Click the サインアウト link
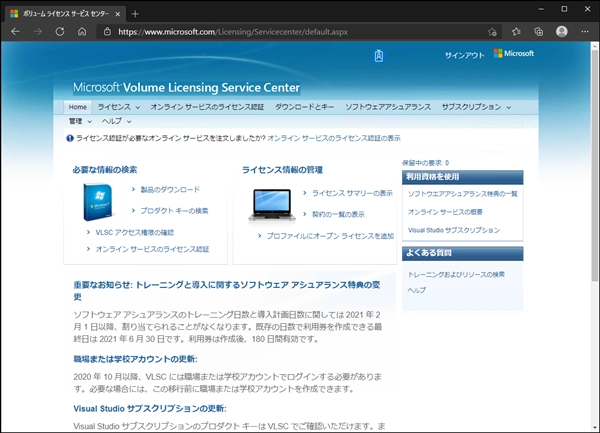600x433 pixels. pos(464,55)
